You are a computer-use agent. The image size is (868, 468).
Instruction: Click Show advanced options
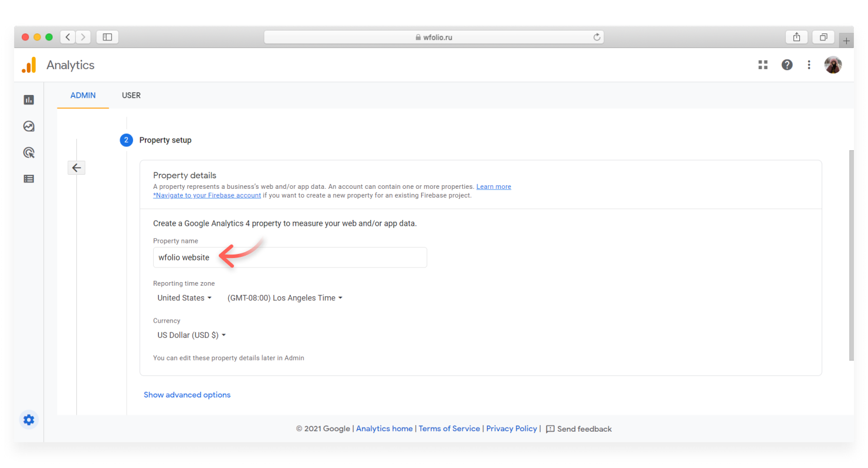click(x=187, y=395)
